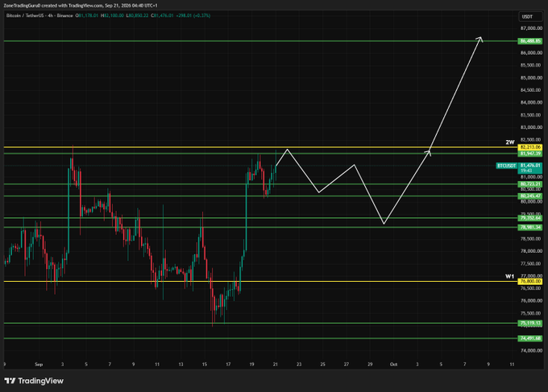
Task: Click the Oct label on time axis
Action: [x=393, y=365]
